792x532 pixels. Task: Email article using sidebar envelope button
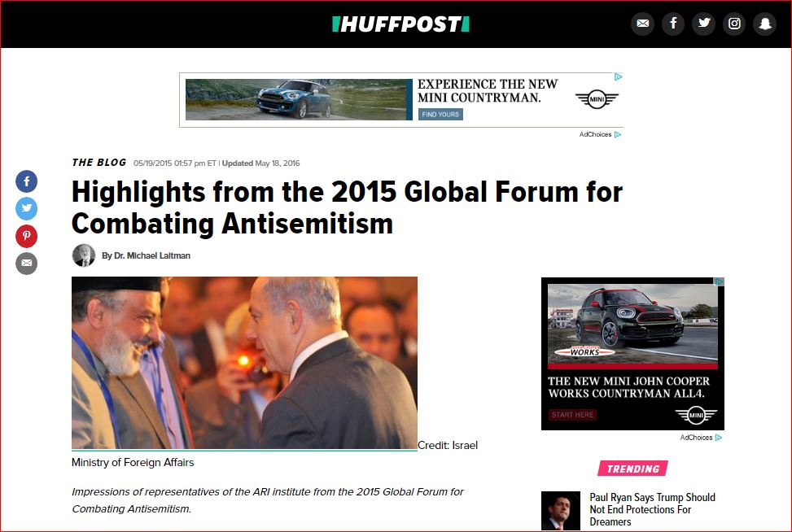(26, 263)
